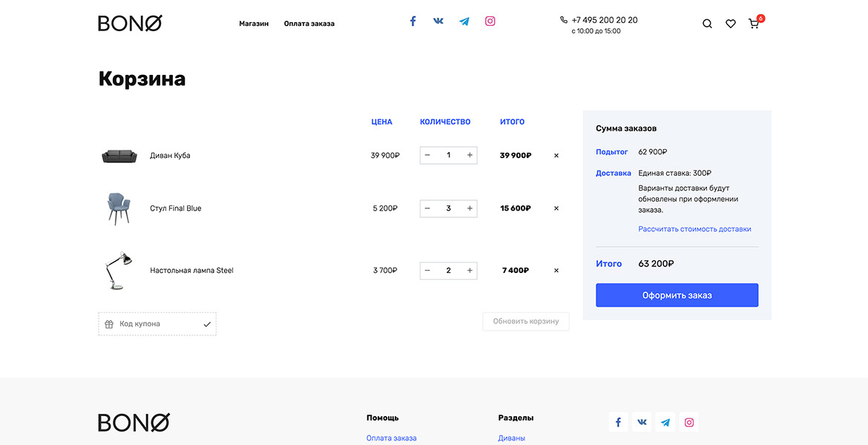This screenshot has width=868, height=445.
Task: Remove Настольная лампа Steel from cart
Action: click(556, 270)
